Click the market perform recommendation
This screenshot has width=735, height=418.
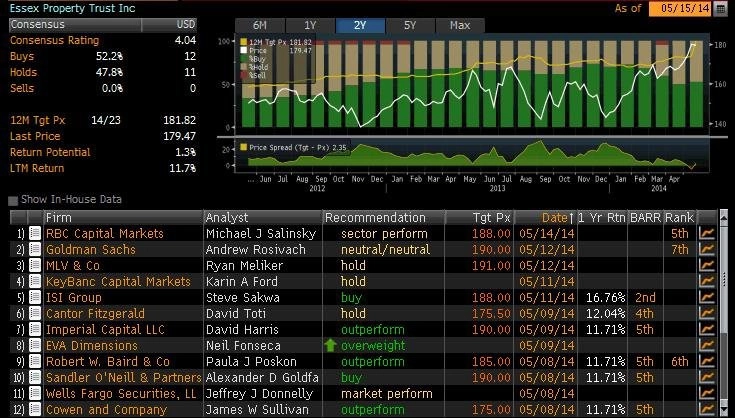387,393
